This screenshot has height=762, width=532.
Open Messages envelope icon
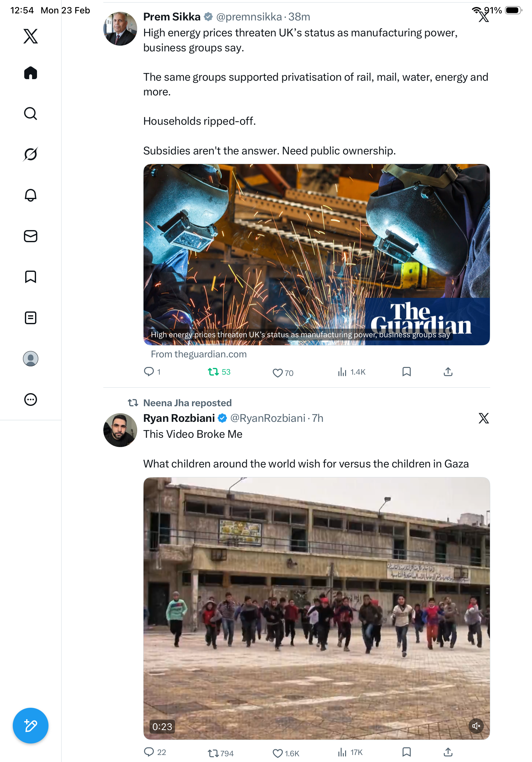pyautogui.click(x=31, y=236)
